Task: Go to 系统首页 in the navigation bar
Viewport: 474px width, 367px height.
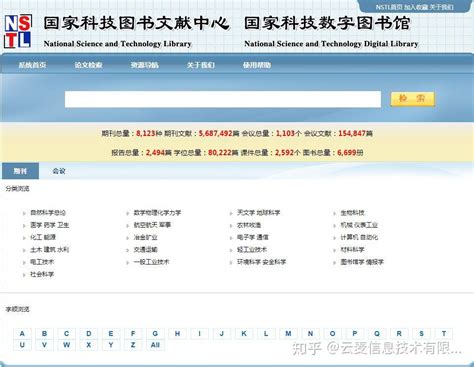Action: tap(32, 65)
